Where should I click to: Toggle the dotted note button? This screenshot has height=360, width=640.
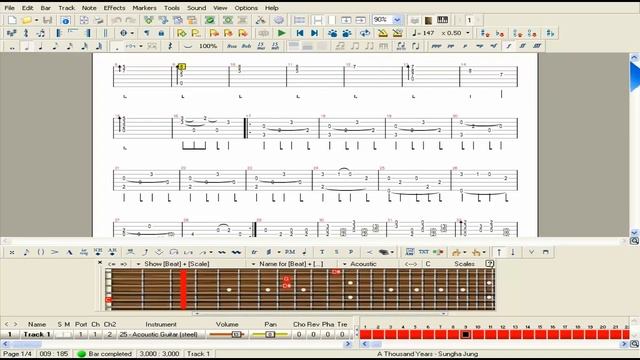(117, 47)
